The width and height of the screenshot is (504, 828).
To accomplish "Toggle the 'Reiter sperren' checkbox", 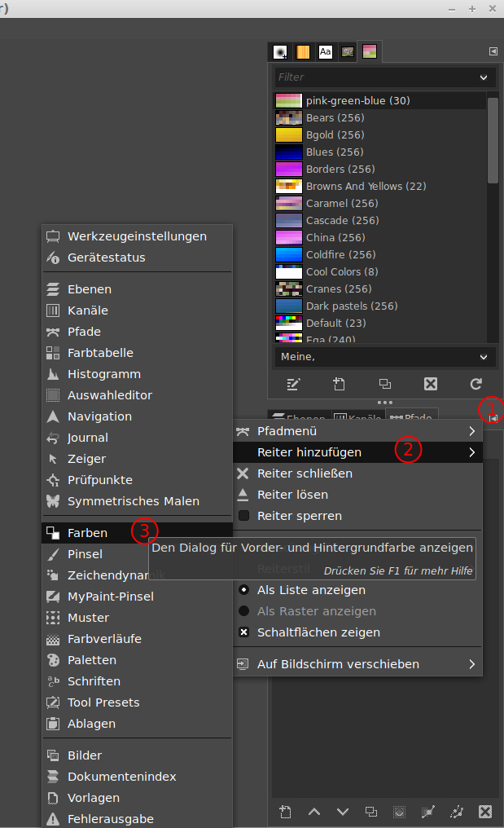I will tap(243, 516).
